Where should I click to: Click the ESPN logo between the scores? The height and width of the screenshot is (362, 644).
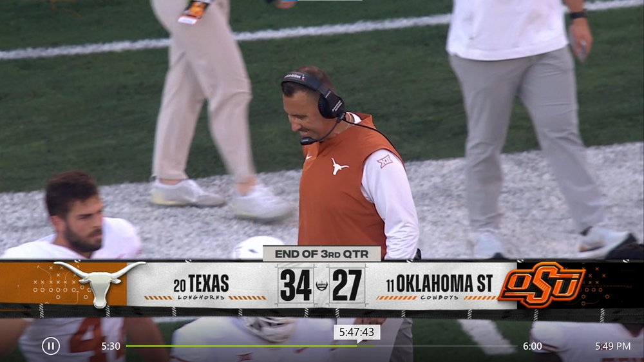[321, 285]
